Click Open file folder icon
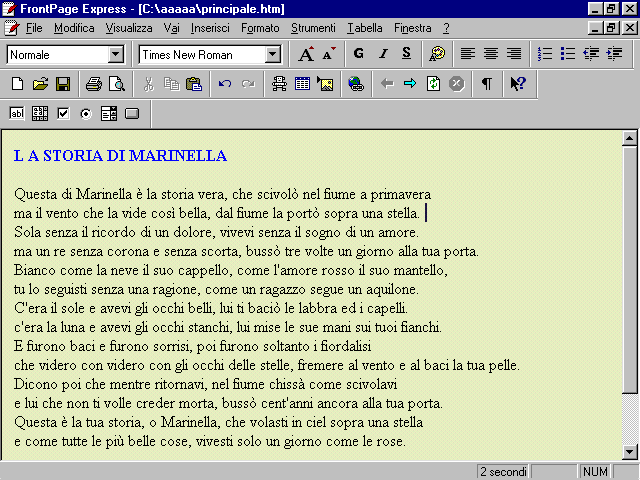Screen dimensions: 640x480 tap(40, 84)
